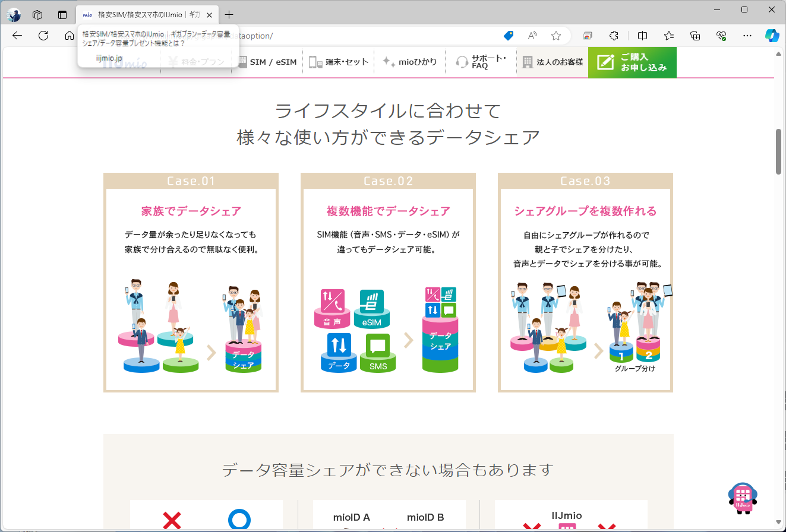The height and width of the screenshot is (532, 786).
Task: Click the iijmio.jp tooltip text
Action: pyautogui.click(x=109, y=58)
